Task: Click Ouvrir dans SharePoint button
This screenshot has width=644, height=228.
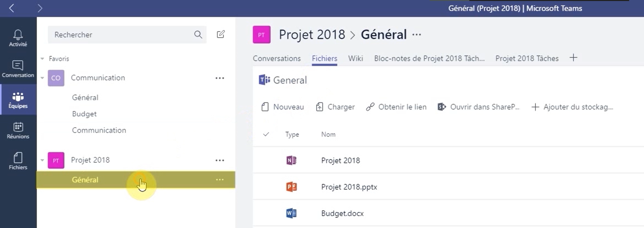Action: (479, 107)
